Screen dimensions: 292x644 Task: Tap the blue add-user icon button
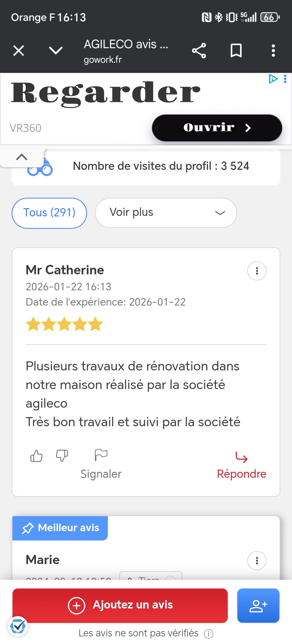pos(258,605)
